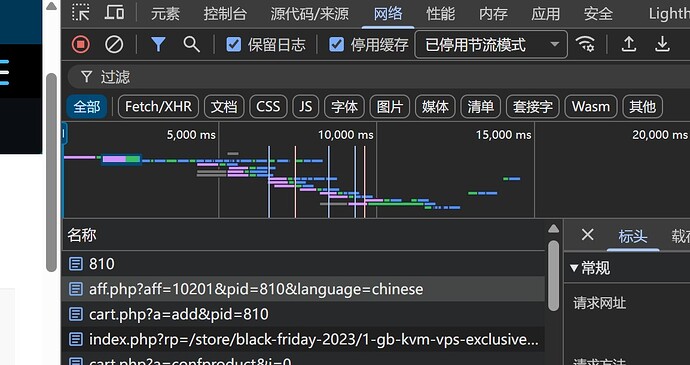Open the network search magnifier
The width and height of the screenshot is (690, 365).
pyautogui.click(x=191, y=44)
